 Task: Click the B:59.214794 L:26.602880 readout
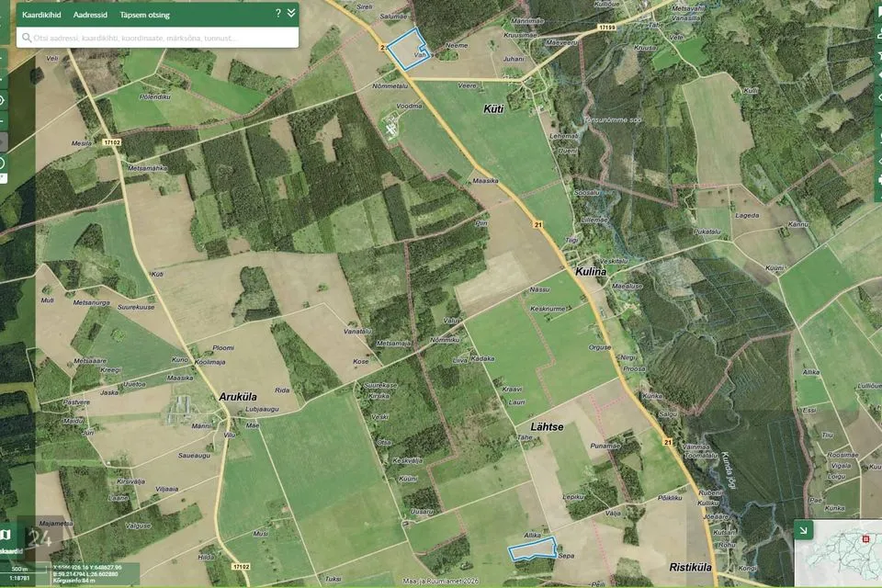(x=86, y=574)
